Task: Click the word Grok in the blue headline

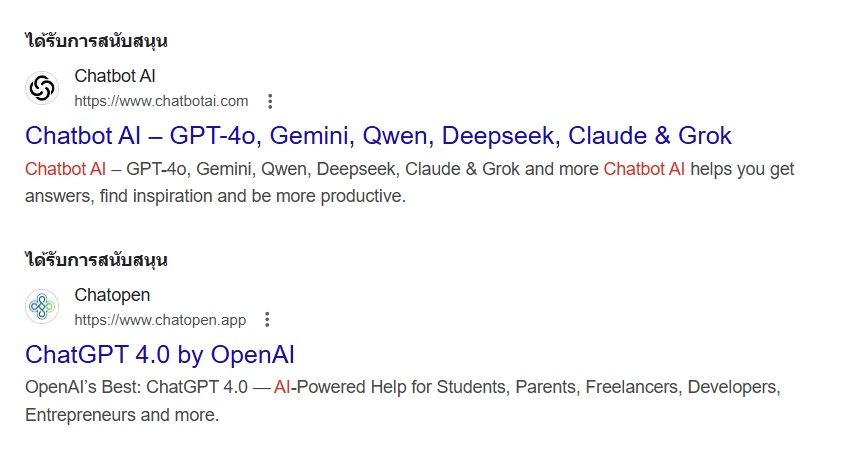Action: [705, 136]
